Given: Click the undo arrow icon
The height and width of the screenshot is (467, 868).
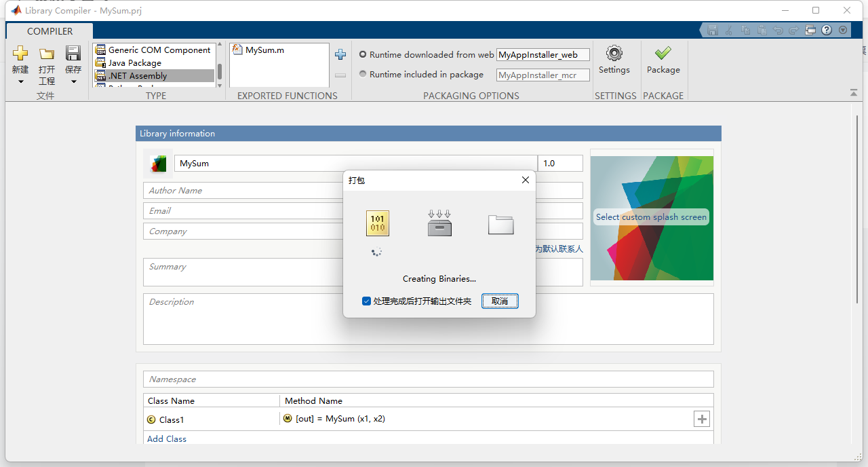Looking at the screenshot, I should point(778,30).
